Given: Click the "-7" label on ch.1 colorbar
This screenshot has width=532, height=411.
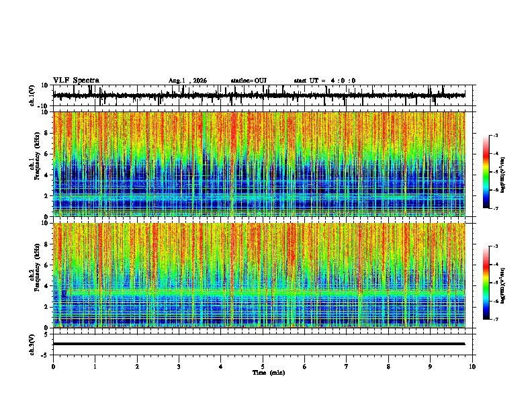Looking at the screenshot, I should pyautogui.click(x=495, y=208).
